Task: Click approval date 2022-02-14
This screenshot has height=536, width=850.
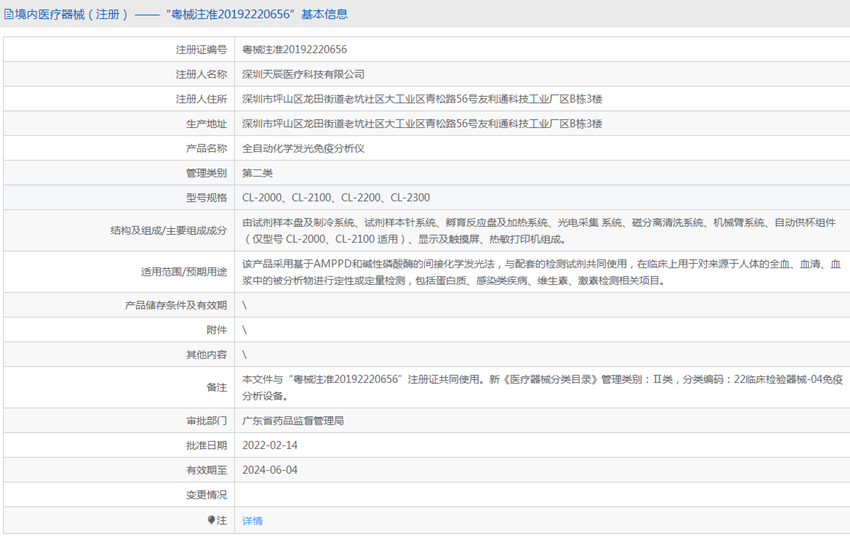Action: click(x=270, y=446)
